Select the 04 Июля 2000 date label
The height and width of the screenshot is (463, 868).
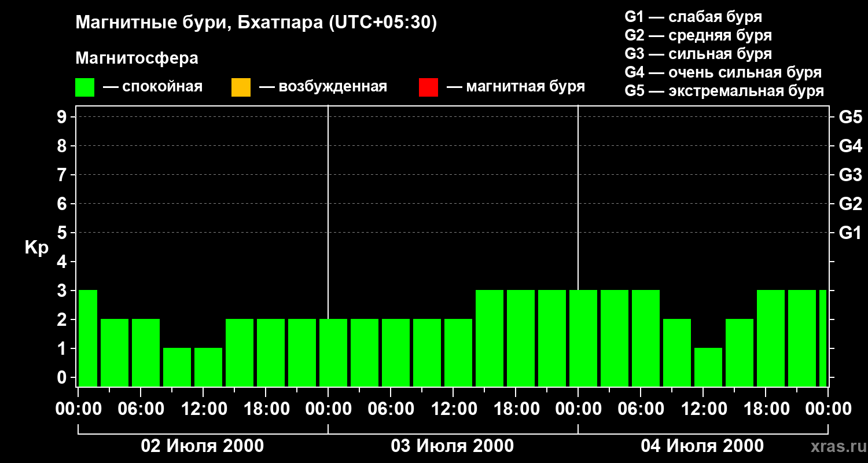(703, 446)
